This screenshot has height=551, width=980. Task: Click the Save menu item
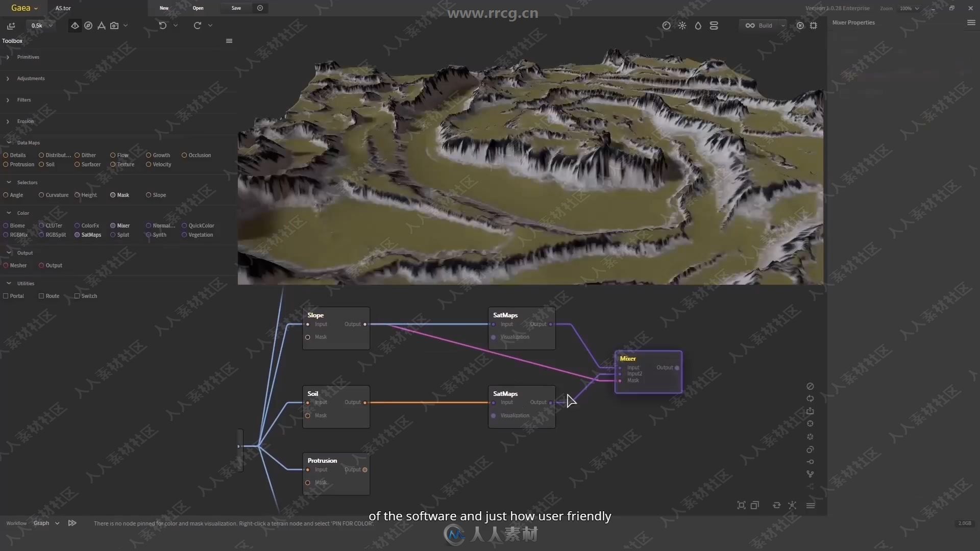click(x=236, y=8)
